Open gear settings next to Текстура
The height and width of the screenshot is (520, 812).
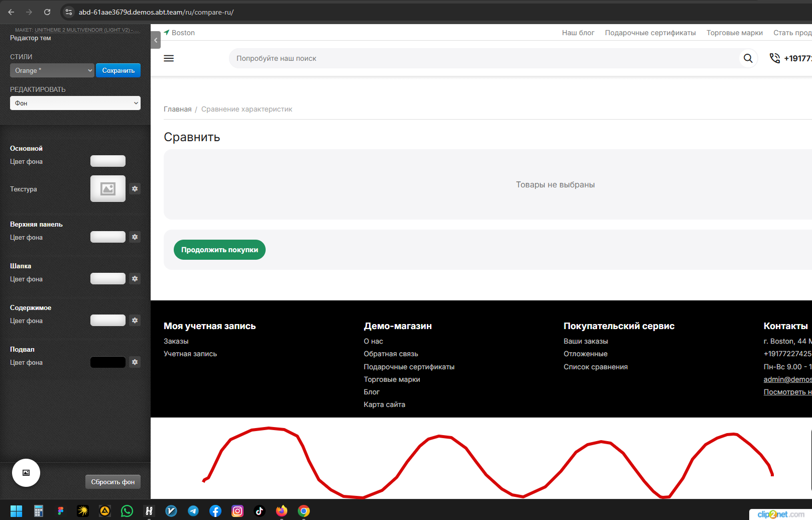point(135,189)
